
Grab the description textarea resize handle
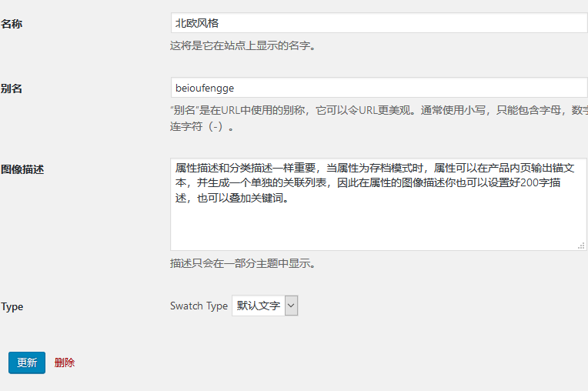[x=581, y=246]
